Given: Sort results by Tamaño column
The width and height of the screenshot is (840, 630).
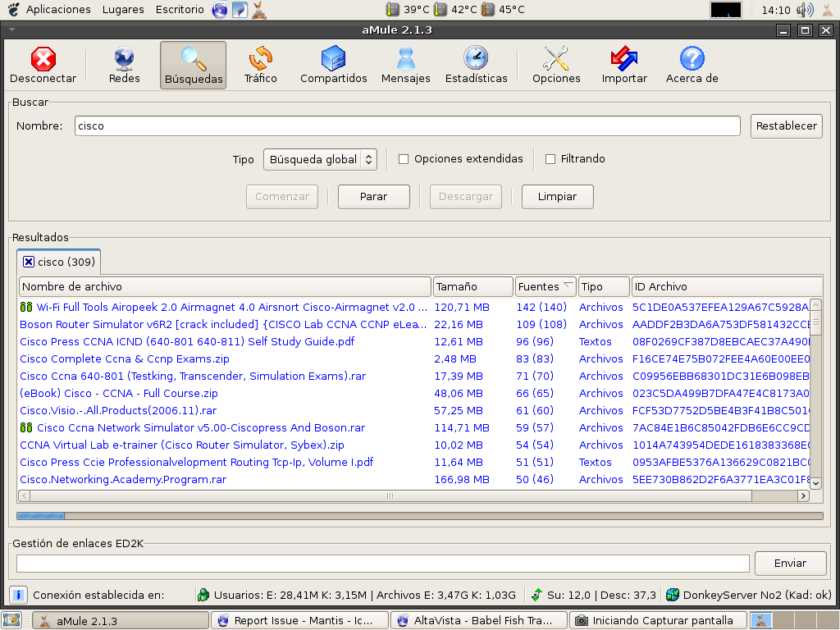Looking at the screenshot, I should [x=472, y=286].
